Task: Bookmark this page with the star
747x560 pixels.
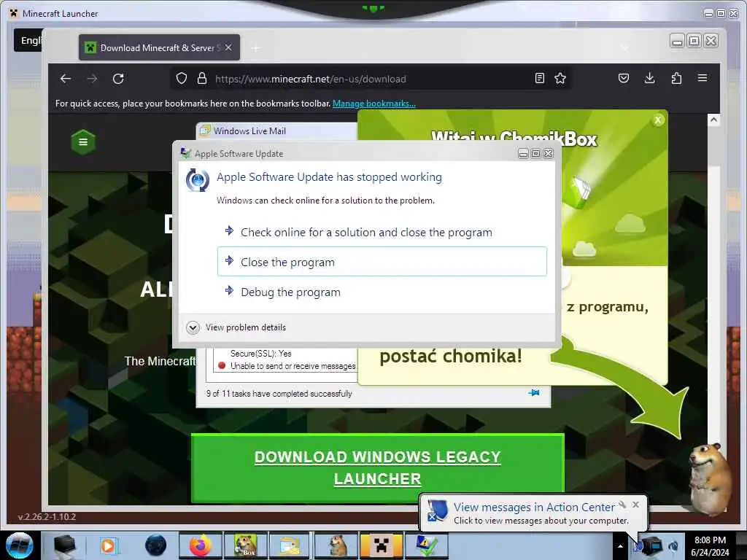Action: (560, 78)
